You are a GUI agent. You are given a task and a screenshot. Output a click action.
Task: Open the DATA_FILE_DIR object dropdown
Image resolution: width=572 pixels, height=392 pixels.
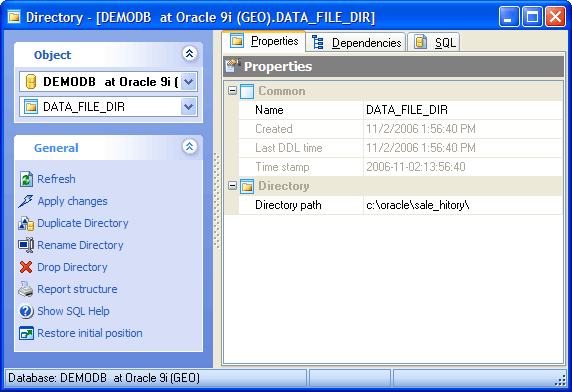189,107
